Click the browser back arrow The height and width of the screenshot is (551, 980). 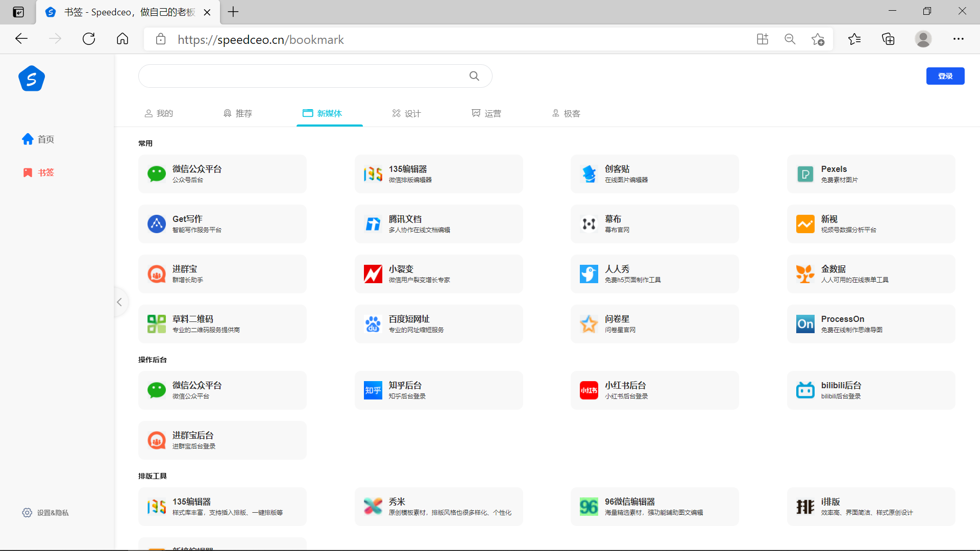[21, 39]
